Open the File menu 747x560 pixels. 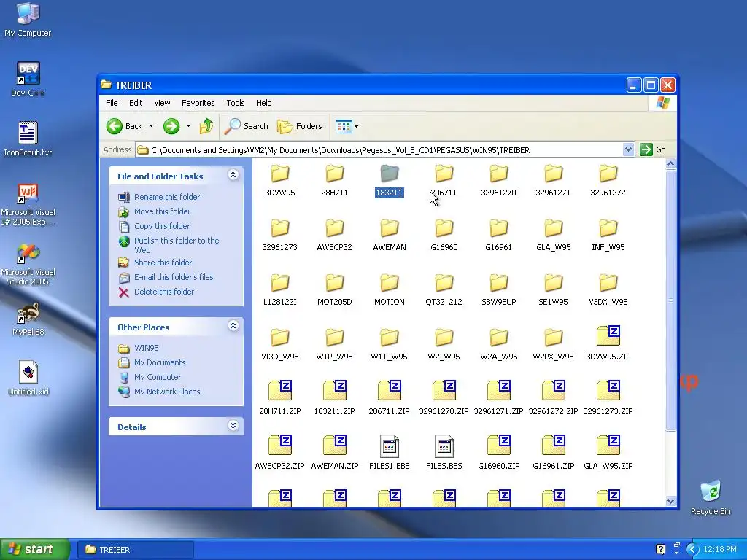112,103
